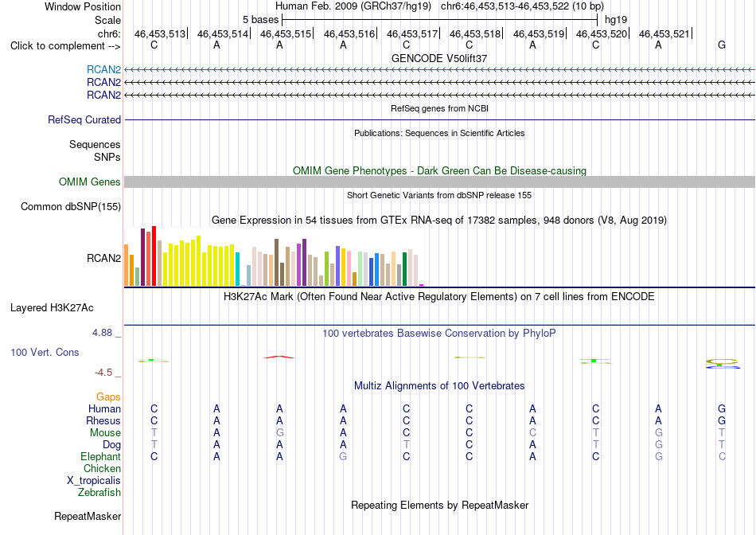Click base G at end of sequence row
This screenshot has height=535, width=756.
click(x=722, y=45)
